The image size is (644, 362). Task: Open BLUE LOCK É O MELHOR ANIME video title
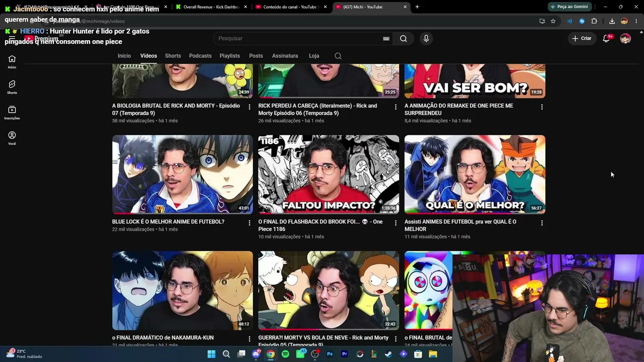[x=168, y=222]
